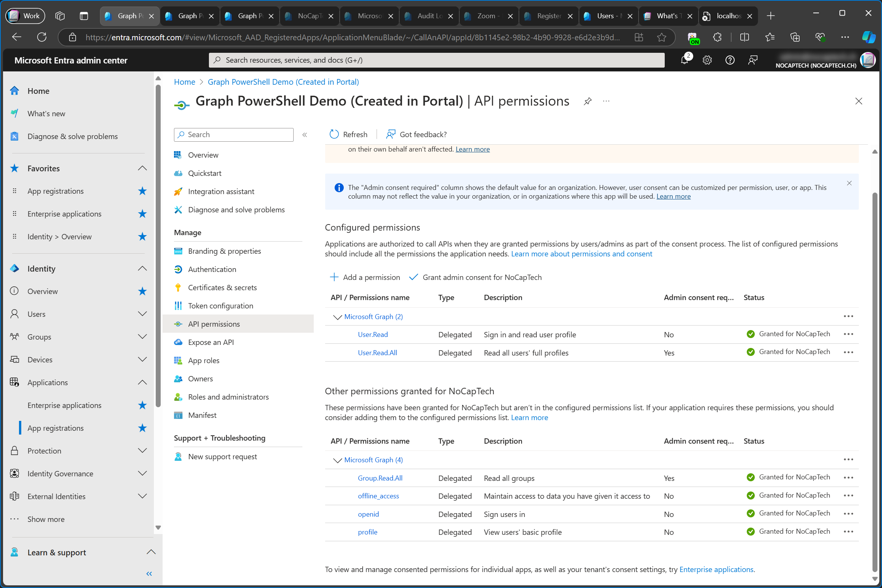Open ellipsis for Microsoft Graph (4) group
The width and height of the screenshot is (882, 588).
coord(848,460)
